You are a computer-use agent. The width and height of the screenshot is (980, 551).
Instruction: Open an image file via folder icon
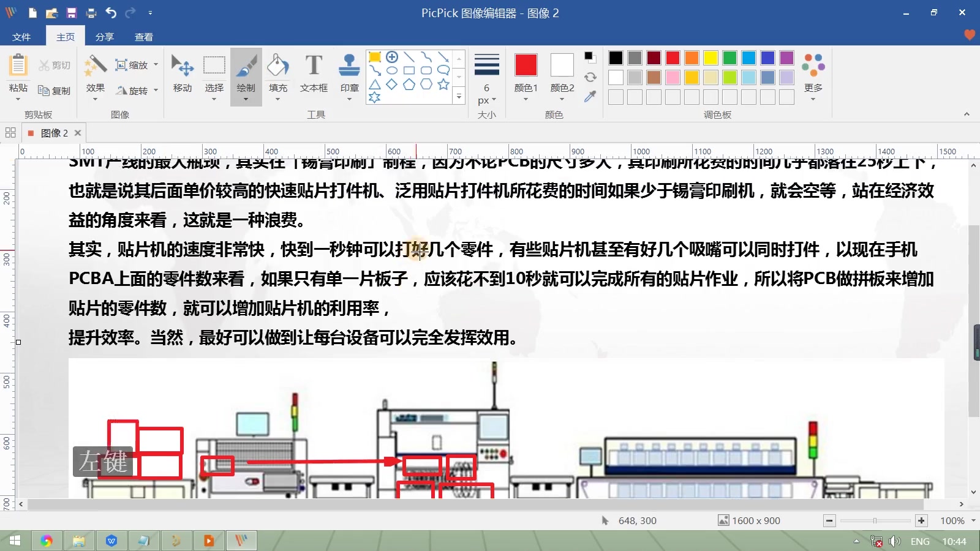coord(52,13)
